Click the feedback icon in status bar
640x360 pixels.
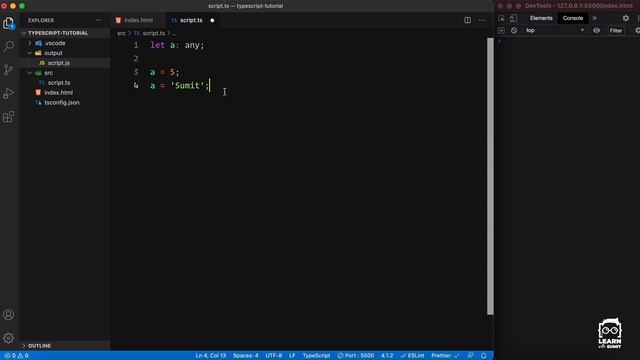point(470,356)
